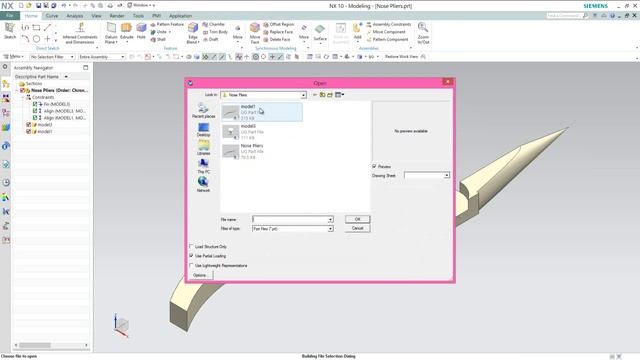Toggle checkbox for model3 component in navigator
640x360 pixels.
point(29,124)
